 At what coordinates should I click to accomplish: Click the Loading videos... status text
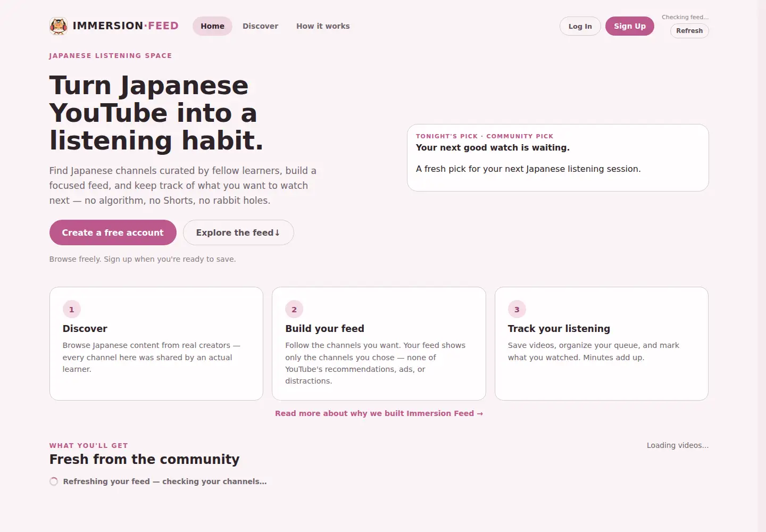point(678,445)
